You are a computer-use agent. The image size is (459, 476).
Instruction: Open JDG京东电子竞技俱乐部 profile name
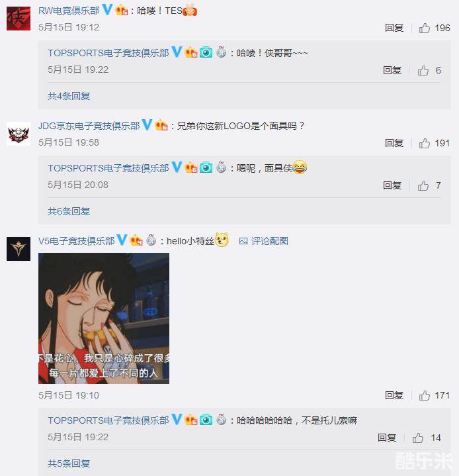pyautogui.click(x=89, y=126)
